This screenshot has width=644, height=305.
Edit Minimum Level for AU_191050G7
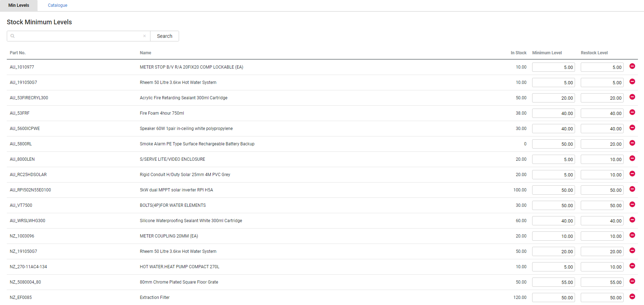coord(553,82)
